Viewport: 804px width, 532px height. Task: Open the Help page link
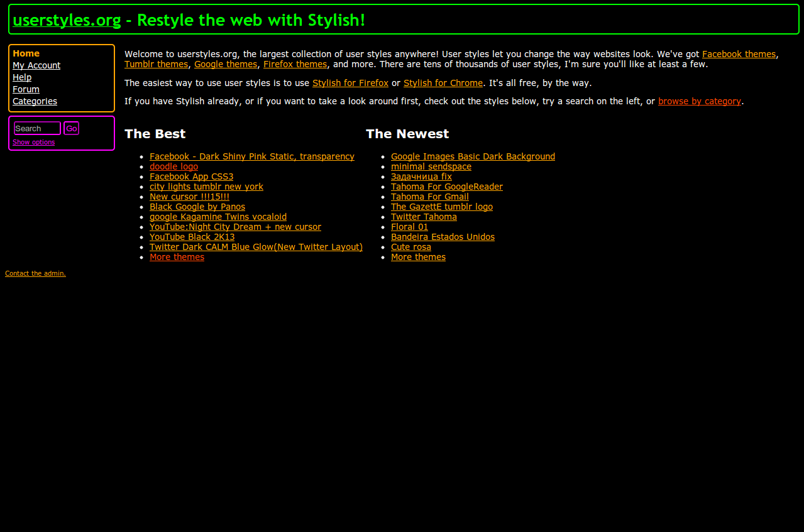tap(22, 77)
